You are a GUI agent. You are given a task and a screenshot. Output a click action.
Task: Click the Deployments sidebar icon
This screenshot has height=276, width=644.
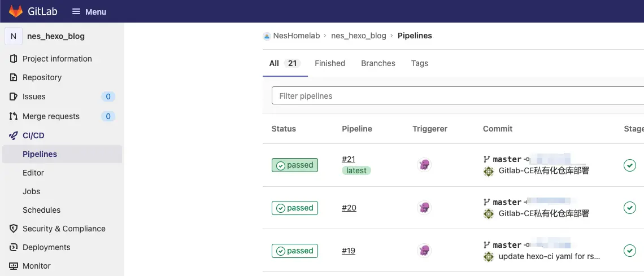[14, 247]
